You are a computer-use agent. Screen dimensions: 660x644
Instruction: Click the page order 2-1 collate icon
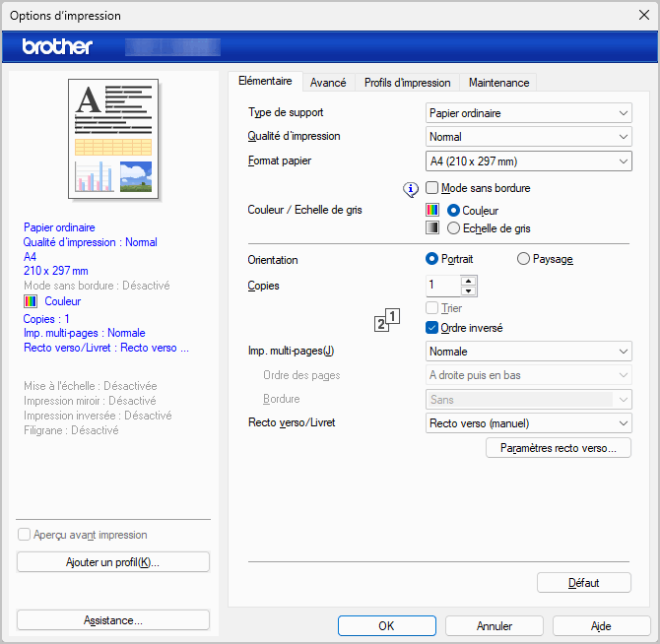(x=387, y=320)
